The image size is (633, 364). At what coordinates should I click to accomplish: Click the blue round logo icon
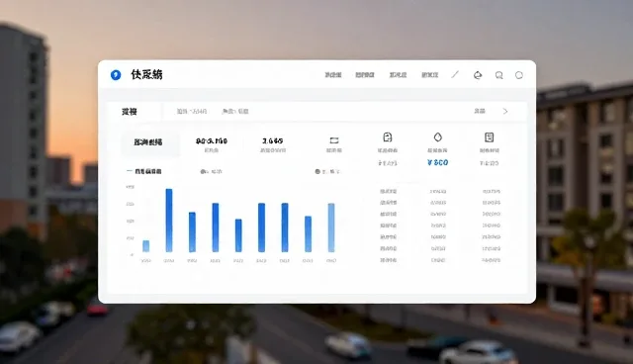(116, 75)
